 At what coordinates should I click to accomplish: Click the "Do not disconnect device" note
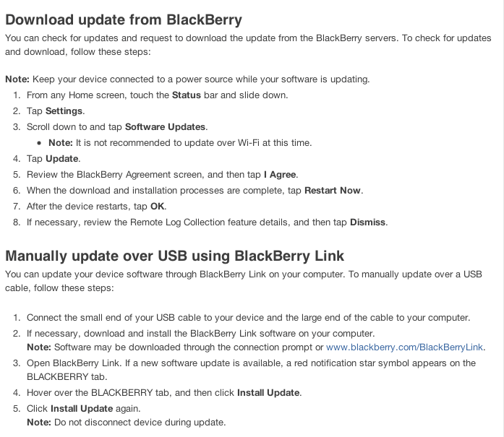tap(127, 423)
